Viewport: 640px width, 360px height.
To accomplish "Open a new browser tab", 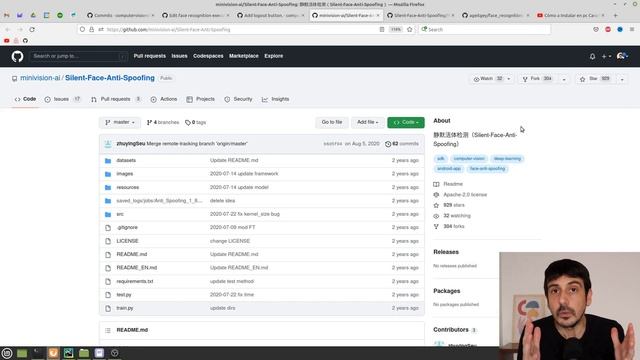I will pos(616,15).
